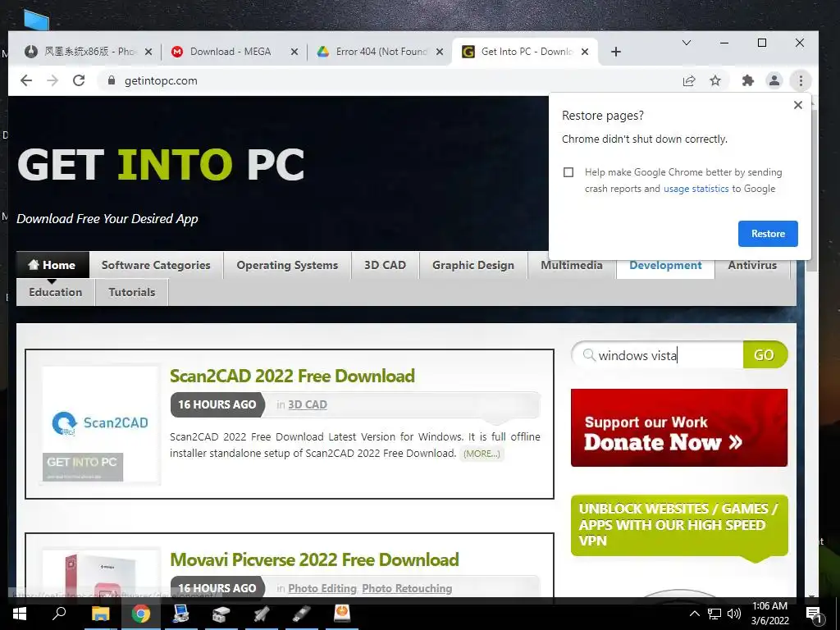Open the Extensions puzzle icon
This screenshot has width=840, height=630.
point(748,80)
